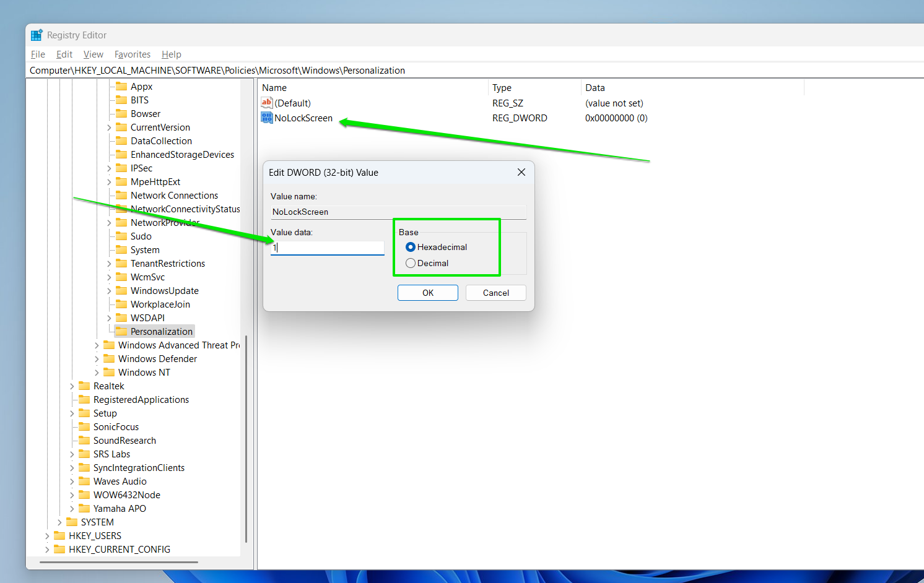Screen dimensions: 924x583
Task: Click the BITS folder icon
Action: click(x=122, y=100)
